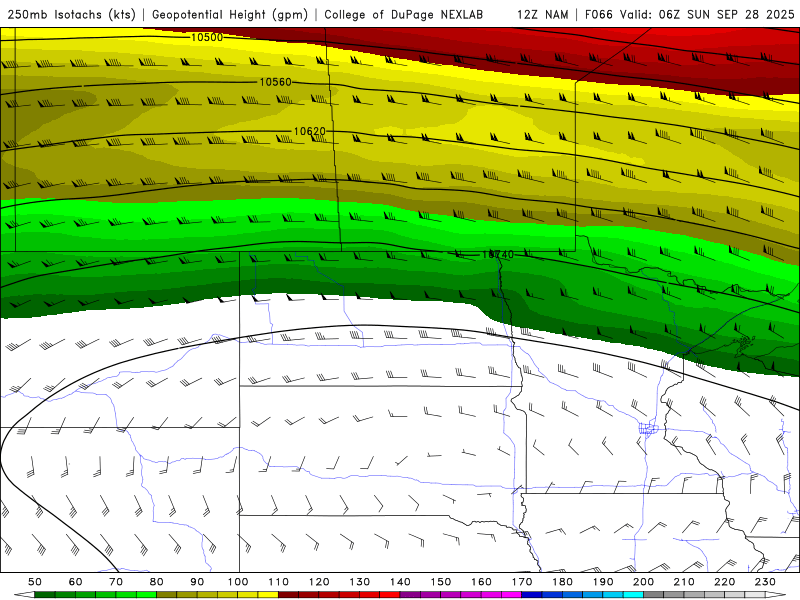Click the 100 value on the color scale
800x600 pixels.
238,582
